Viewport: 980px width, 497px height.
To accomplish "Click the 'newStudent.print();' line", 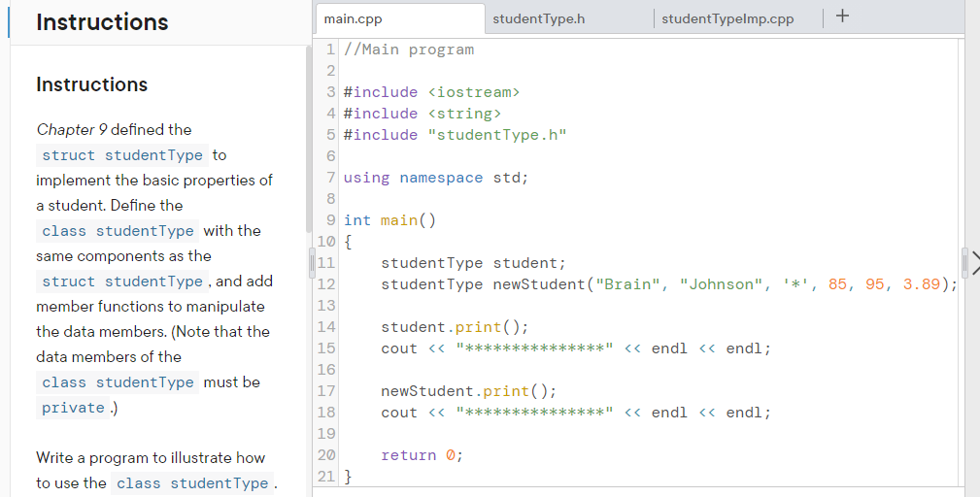I will click(x=468, y=391).
